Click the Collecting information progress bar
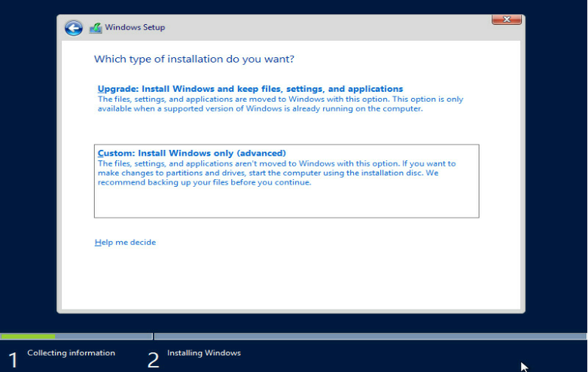 (x=77, y=337)
